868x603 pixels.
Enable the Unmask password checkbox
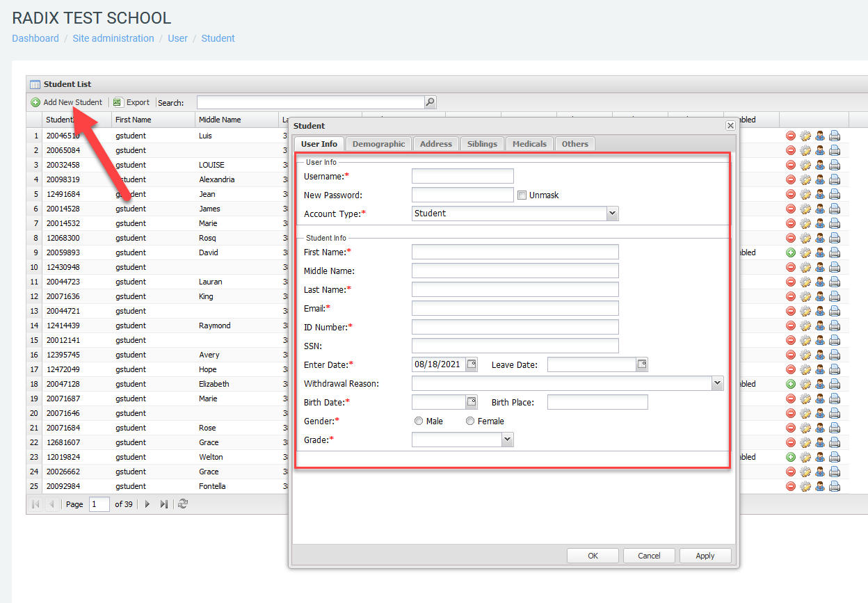pos(522,195)
